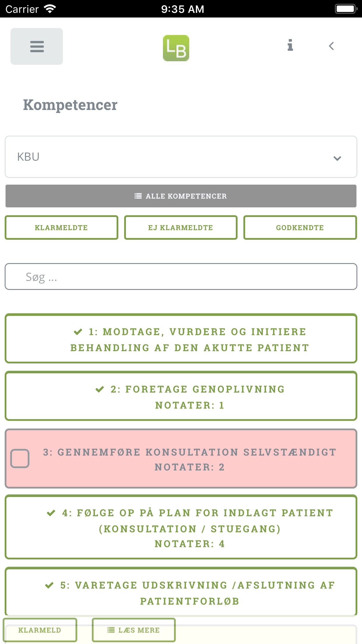
Task: Tap the battery indicator in the status bar
Action: [346, 8]
